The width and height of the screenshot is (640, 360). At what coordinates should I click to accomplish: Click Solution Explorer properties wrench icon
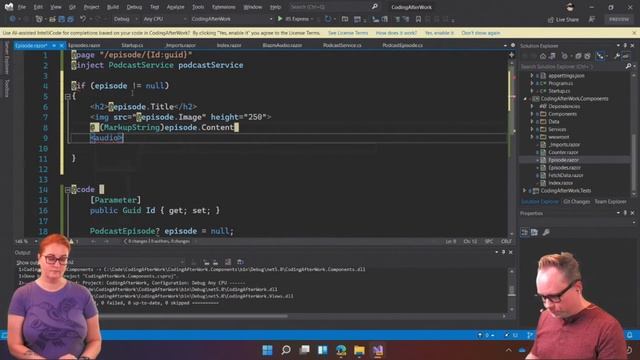[616, 56]
